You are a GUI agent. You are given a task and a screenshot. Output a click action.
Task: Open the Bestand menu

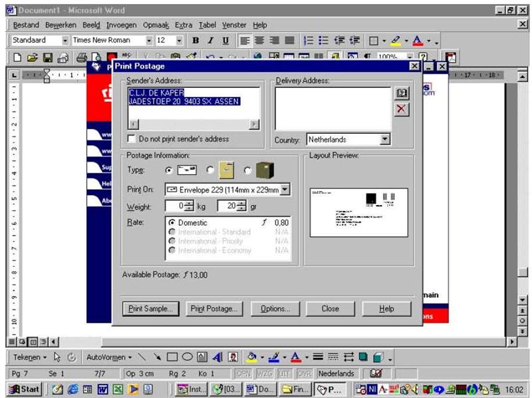click(26, 25)
